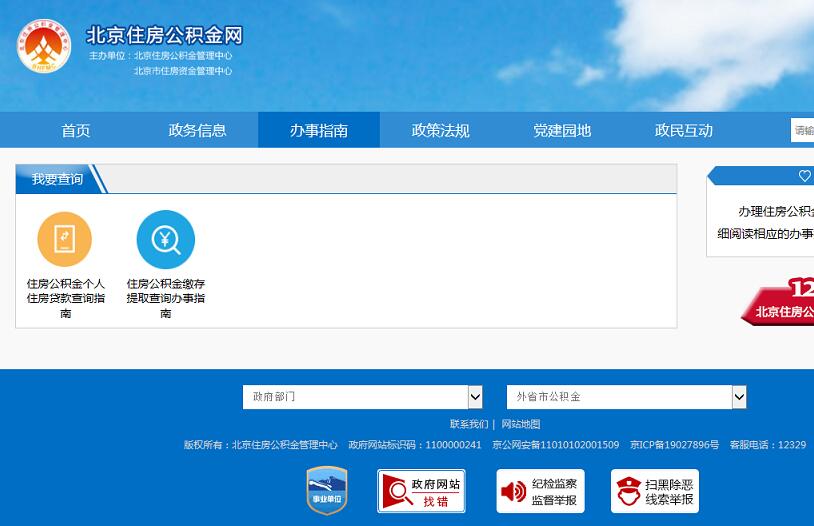Expand the 政府部门 dropdown

click(363, 397)
